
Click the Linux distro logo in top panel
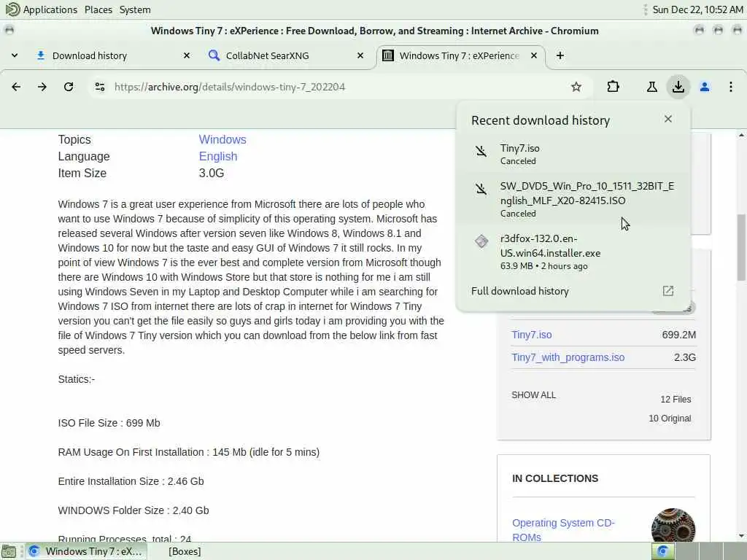[x=12, y=9]
